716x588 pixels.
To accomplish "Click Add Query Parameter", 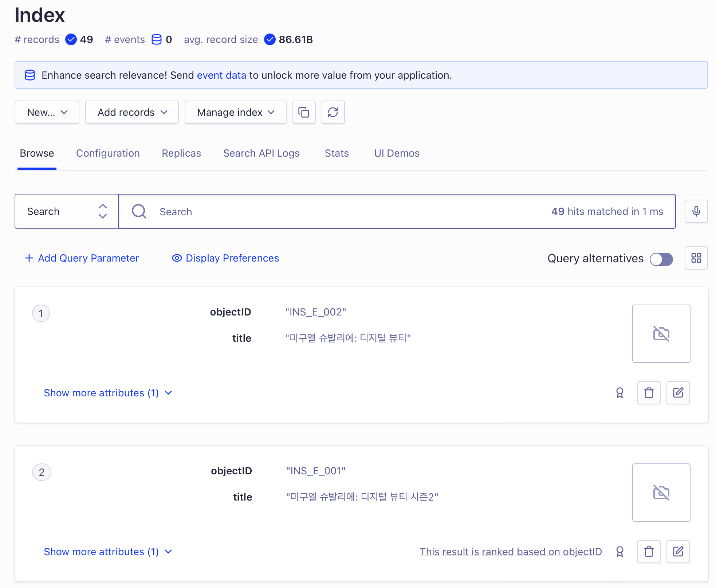I will [82, 258].
